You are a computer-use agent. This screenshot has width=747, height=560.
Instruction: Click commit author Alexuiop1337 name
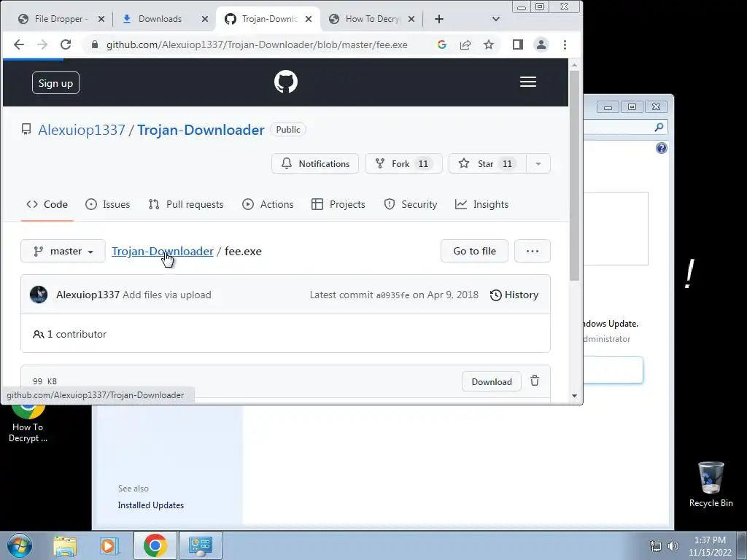(x=88, y=295)
